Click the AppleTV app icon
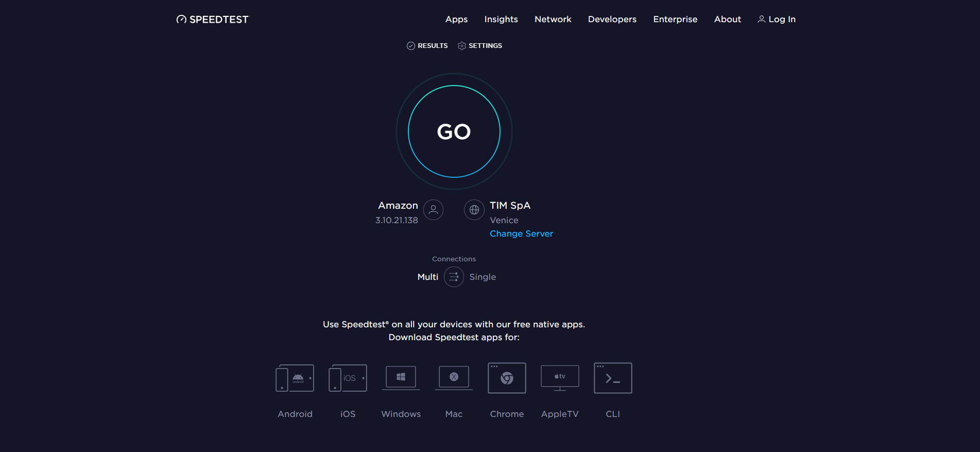 [x=560, y=378]
